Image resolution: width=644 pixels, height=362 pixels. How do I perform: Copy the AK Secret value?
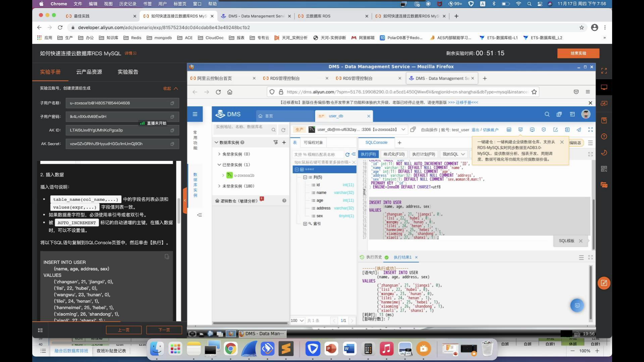click(172, 144)
